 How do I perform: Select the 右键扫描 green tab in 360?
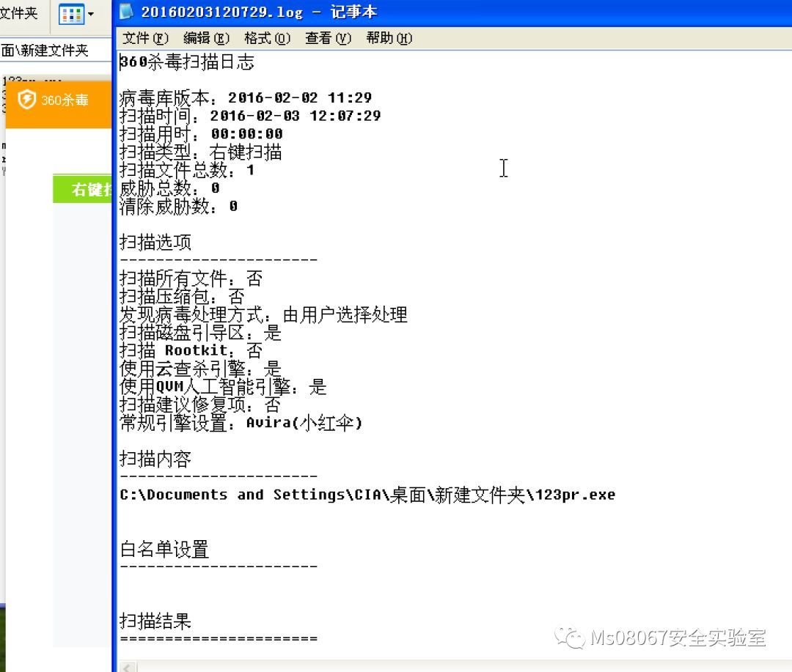(82, 189)
